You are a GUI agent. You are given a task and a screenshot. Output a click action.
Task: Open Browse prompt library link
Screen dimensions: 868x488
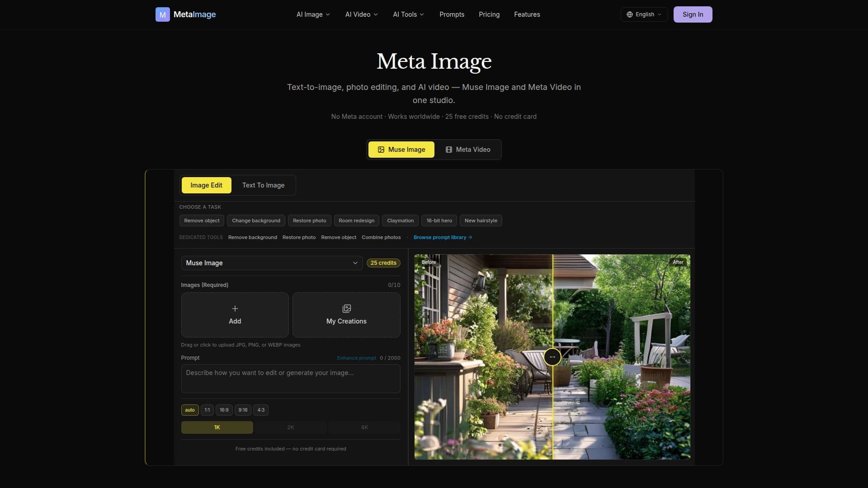tap(443, 237)
